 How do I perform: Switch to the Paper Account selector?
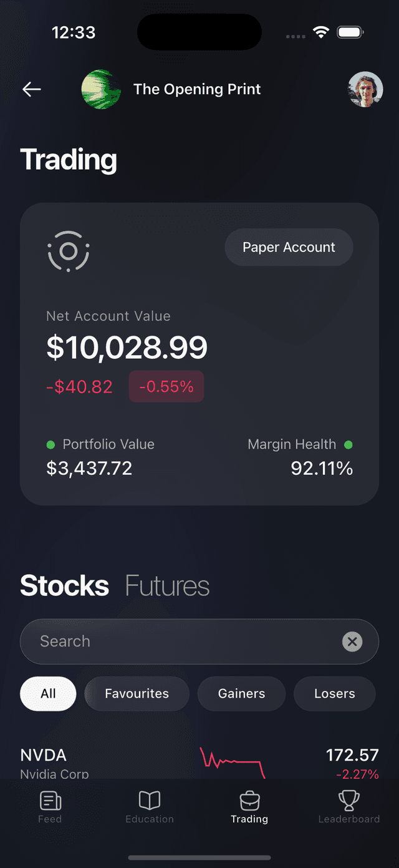click(289, 247)
